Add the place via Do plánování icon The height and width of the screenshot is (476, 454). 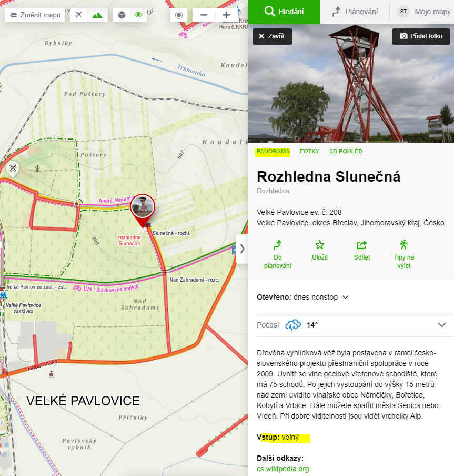(278, 245)
